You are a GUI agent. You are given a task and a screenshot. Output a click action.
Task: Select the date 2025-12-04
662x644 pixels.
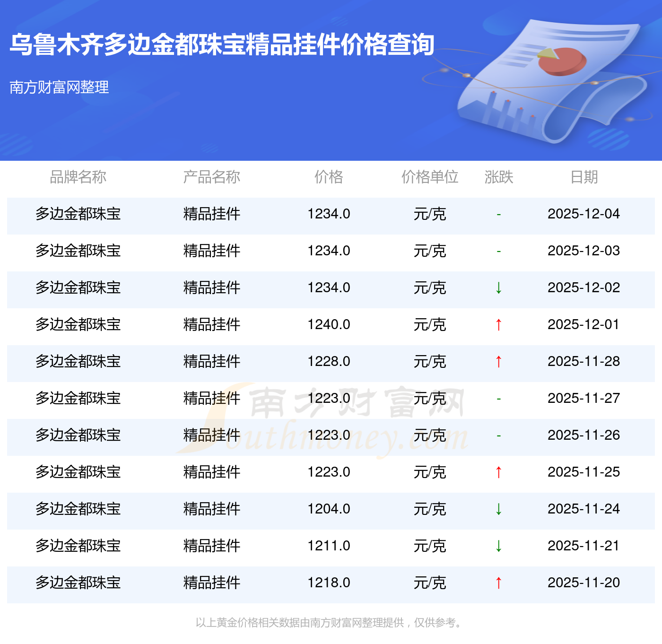coord(584,214)
